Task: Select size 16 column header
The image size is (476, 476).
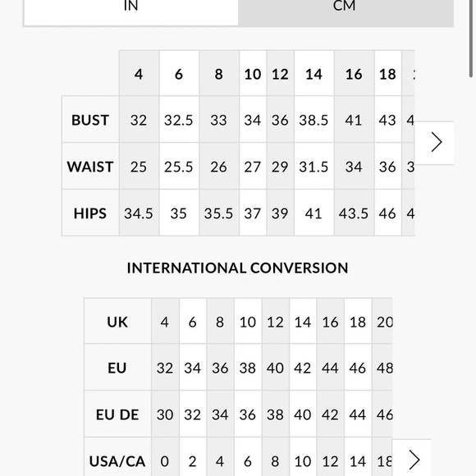Action: pyautogui.click(x=354, y=73)
